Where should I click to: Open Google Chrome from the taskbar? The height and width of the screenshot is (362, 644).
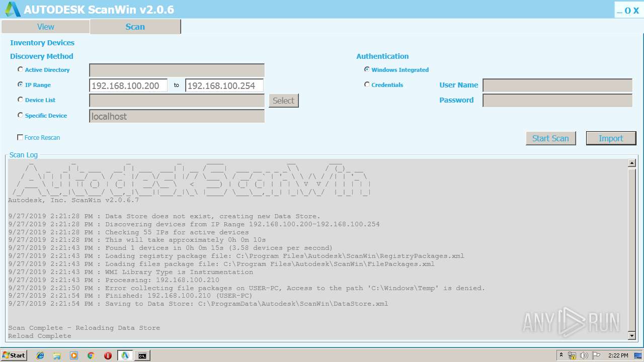tap(91, 355)
